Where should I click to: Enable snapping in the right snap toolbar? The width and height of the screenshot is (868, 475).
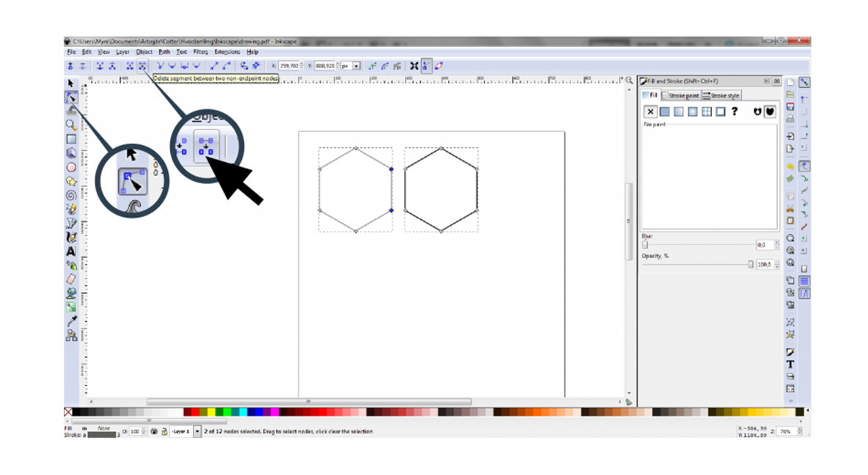[804, 81]
